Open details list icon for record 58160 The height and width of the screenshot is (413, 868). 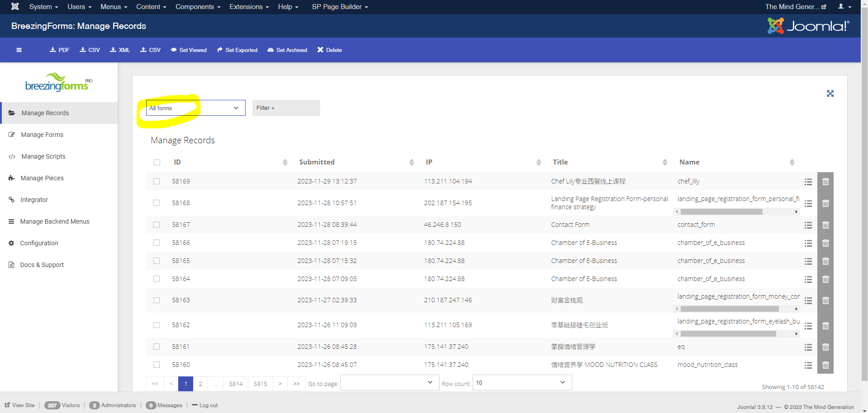[x=808, y=365]
